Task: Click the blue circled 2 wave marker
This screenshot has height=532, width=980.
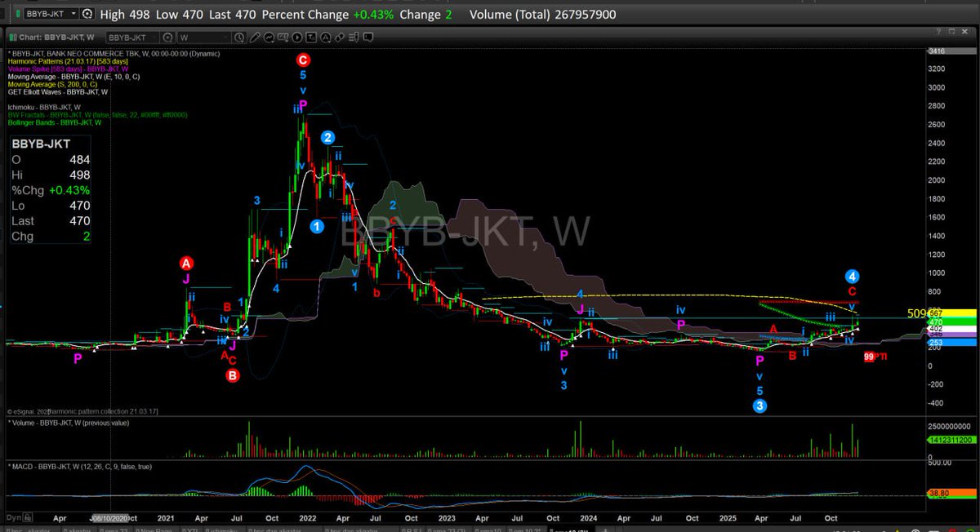Action: coord(327,136)
